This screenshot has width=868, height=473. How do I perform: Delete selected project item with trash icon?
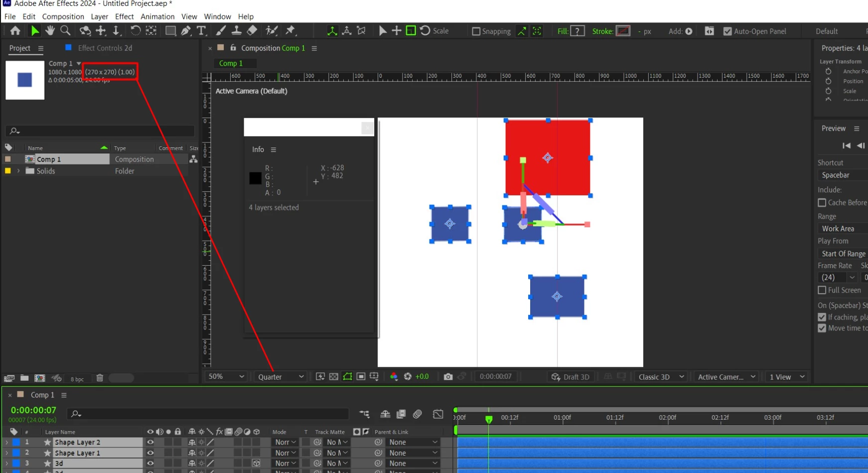[x=100, y=378]
